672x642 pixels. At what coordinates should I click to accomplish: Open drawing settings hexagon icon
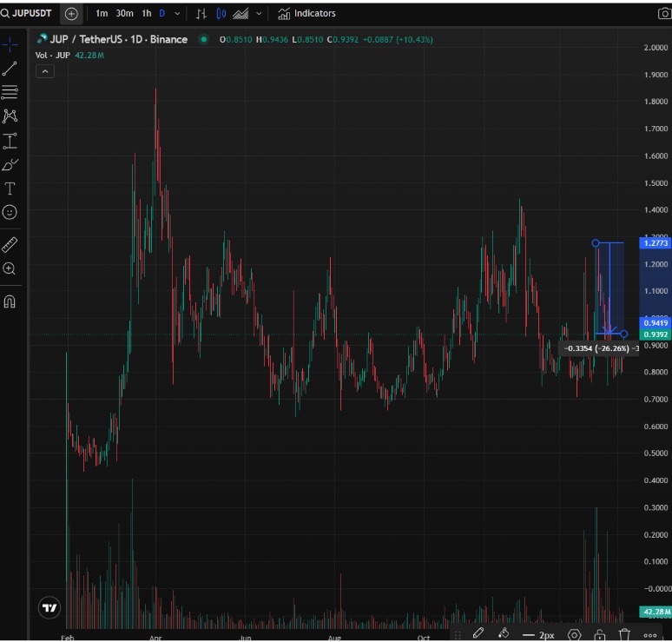click(574, 634)
